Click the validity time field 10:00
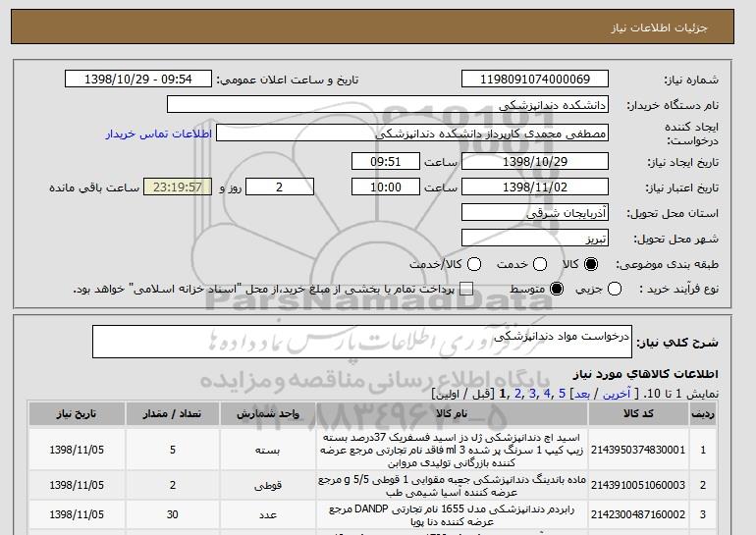The image size is (756, 535). pyautogui.click(x=386, y=187)
